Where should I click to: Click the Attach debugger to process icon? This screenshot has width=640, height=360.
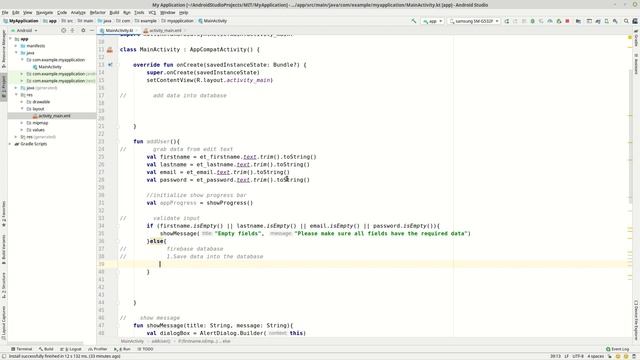click(559, 21)
